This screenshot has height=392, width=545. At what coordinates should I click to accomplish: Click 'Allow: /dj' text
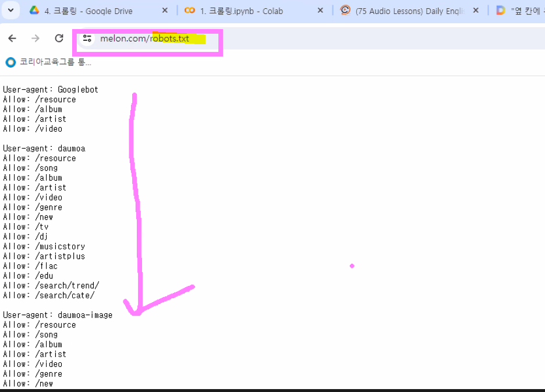tap(26, 236)
